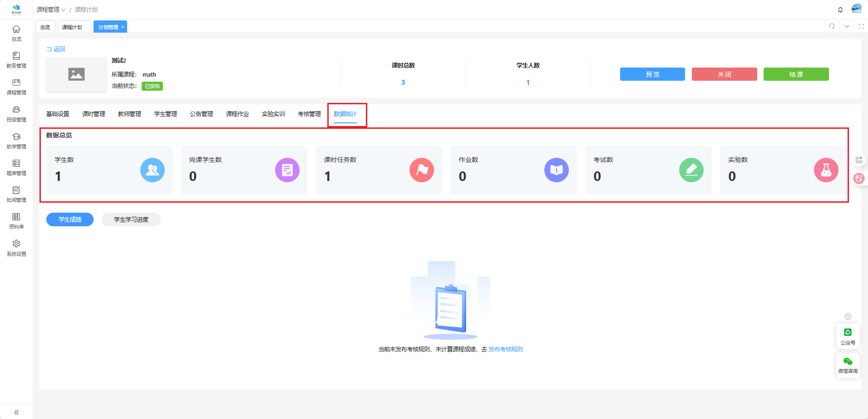
Task: Select the 学生成绩 view pill
Action: [x=70, y=219]
